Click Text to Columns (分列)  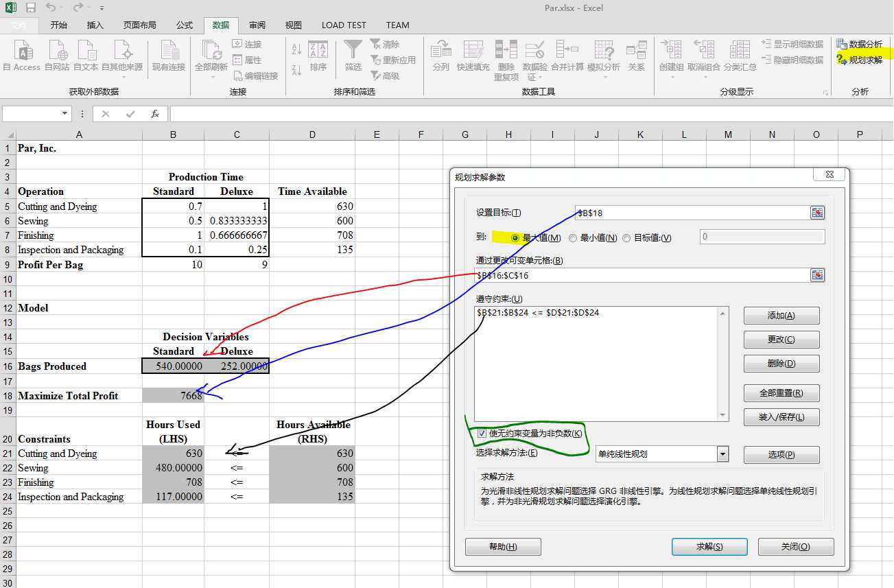[x=441, y=56]
